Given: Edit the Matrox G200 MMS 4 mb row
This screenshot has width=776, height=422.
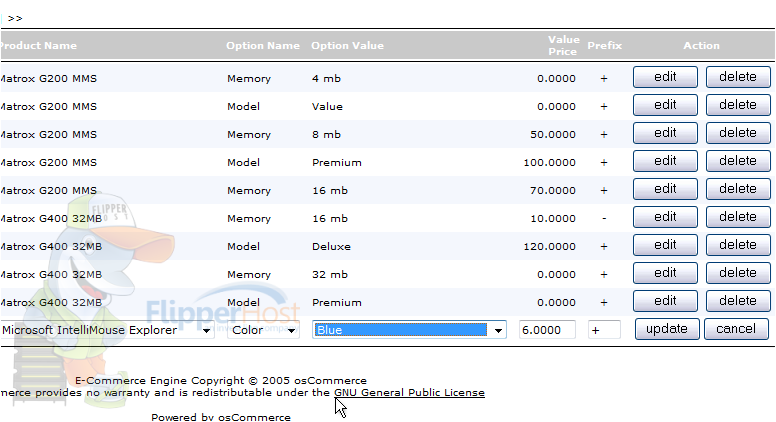Looking at the screenshot, I should pyautogui.click(x=665, y=77).
